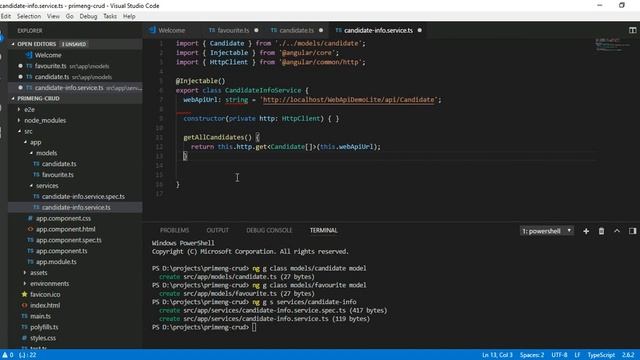The width and height of the screenshot is (640, 360).
Task: Open the Help menu
Action: 129,16
